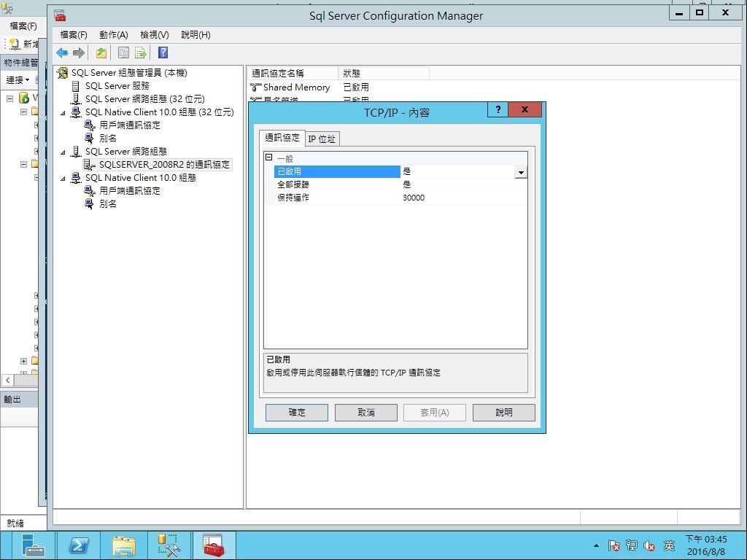
Task: Click the red toolbox taskbar icon
Action: point(214,545)
